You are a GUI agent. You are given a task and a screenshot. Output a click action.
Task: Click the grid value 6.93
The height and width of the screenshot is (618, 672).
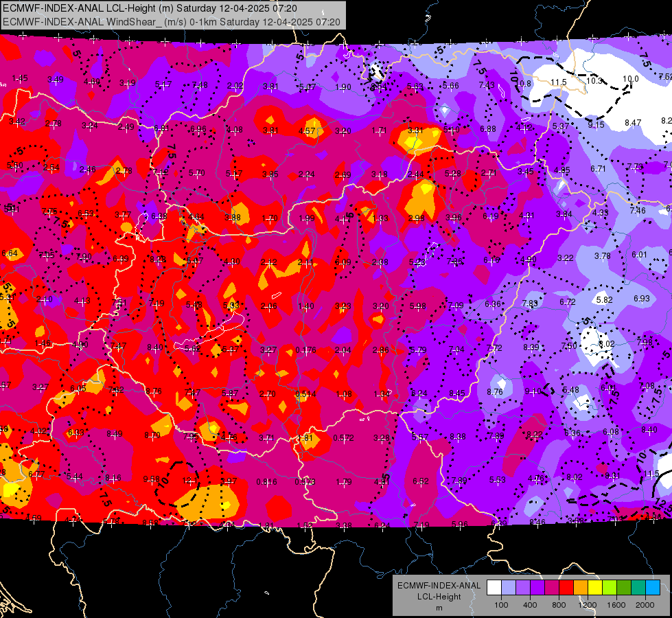point(642,298)
